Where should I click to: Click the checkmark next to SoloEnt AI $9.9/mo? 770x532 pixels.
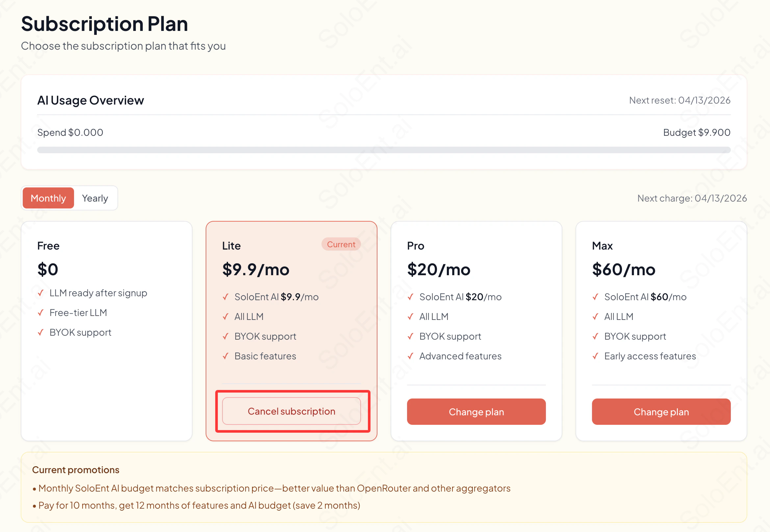click(x=225, y=297)
